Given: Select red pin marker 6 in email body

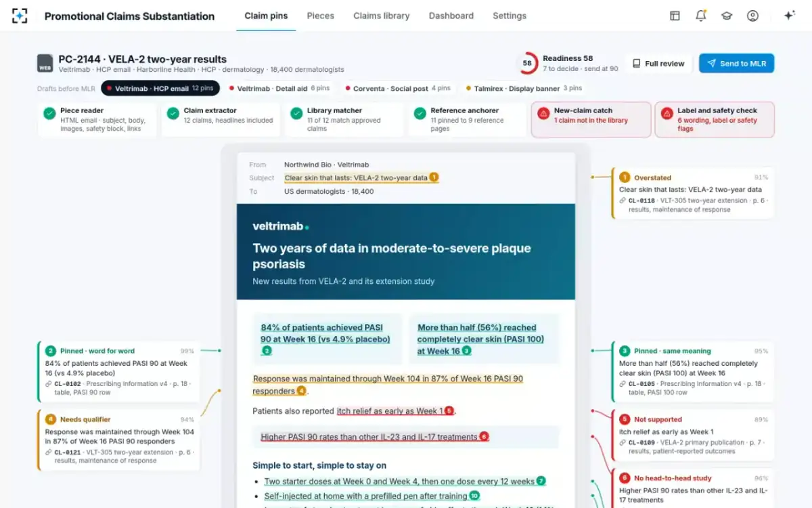Looking at the screenshot, I should [484, 437].
